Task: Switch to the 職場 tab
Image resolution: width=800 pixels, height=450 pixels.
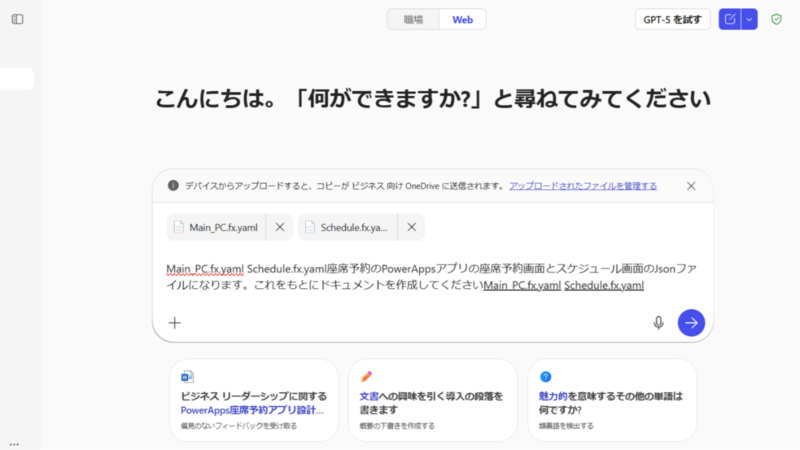Action: click(413, 19)
